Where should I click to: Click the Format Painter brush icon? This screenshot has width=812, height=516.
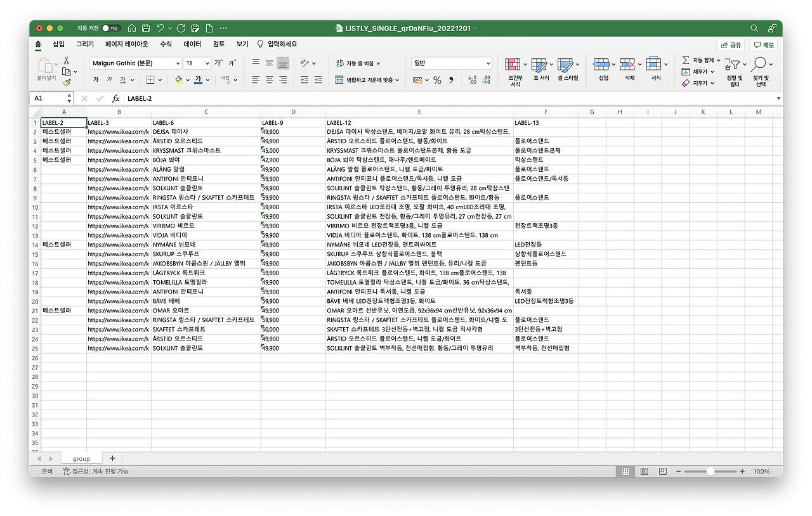66,82
